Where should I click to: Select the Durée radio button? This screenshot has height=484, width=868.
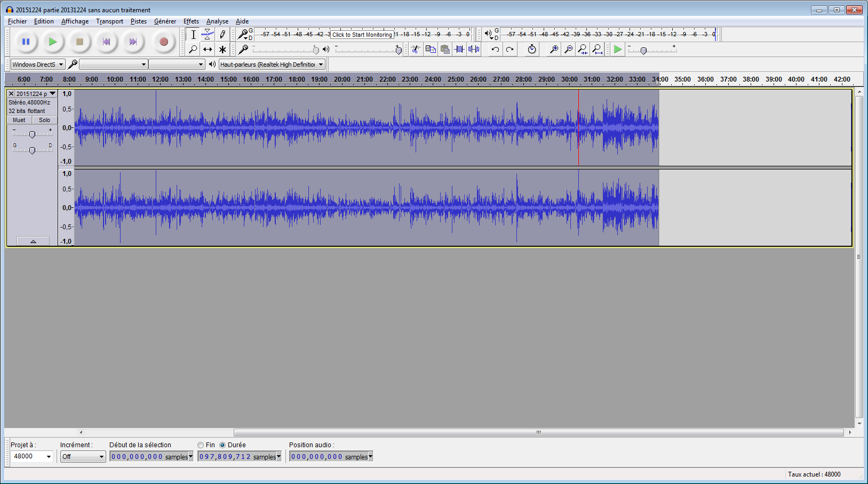click(222, 445)
